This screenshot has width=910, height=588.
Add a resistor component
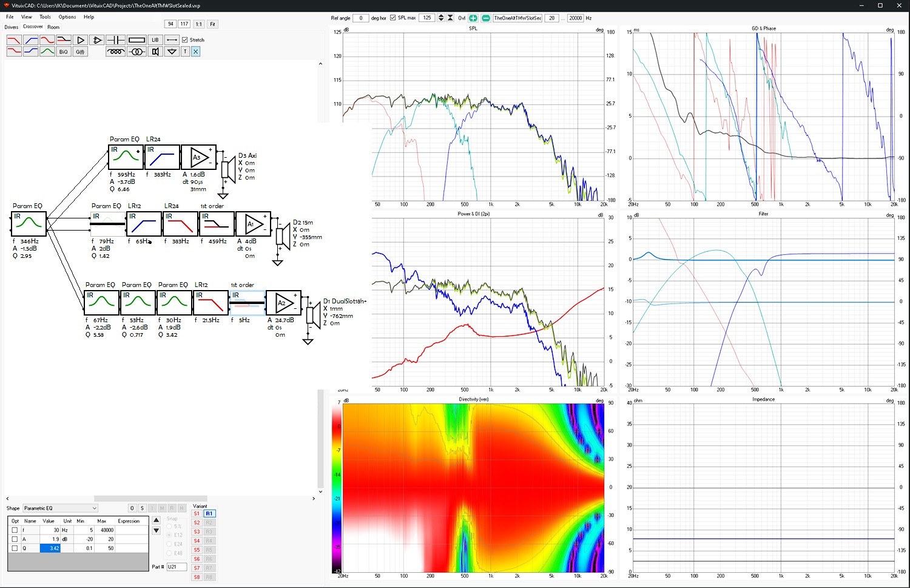(136, 40)
